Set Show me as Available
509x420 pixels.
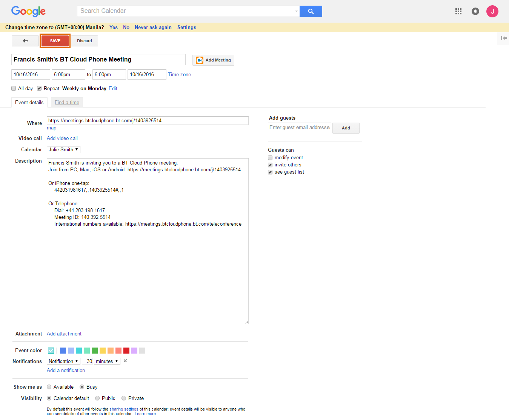(x=49, y=387)
